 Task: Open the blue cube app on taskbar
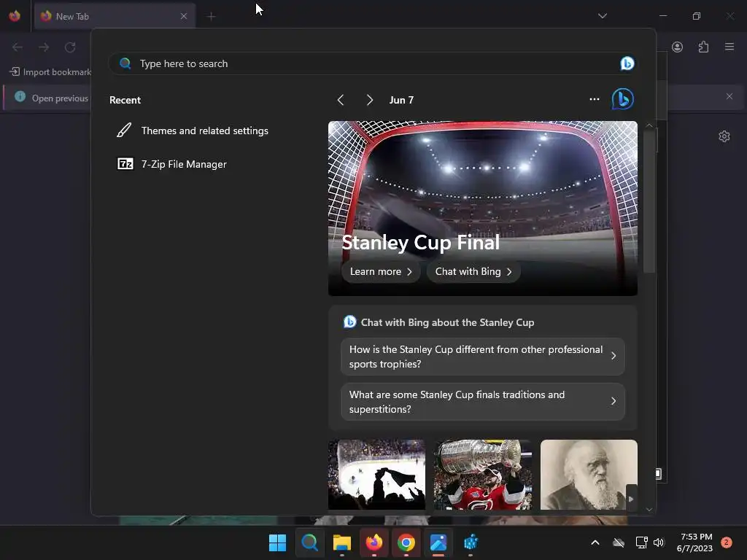[471, 542]
